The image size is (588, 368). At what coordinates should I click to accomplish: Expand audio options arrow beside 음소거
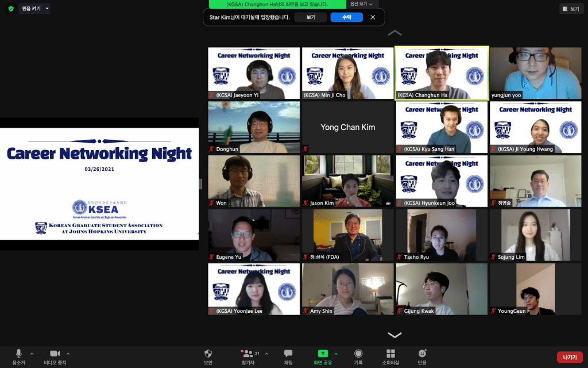[32, 354]
